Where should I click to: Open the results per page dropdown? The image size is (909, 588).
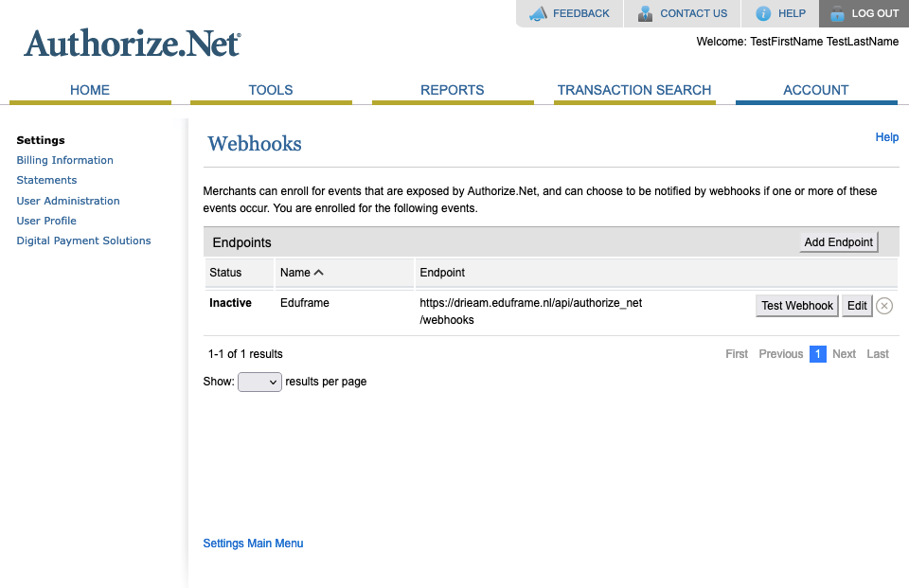click(x=259, y=383)
